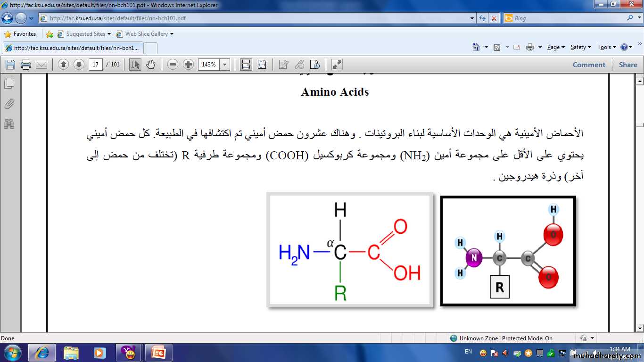The width and height of the screenshot is (644, 362).
Task: Zoom out using the minus button
Action: tap(173, 65)
